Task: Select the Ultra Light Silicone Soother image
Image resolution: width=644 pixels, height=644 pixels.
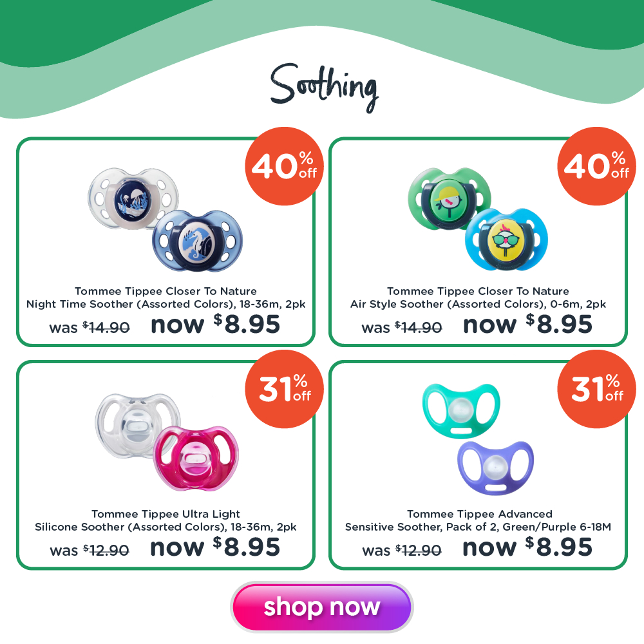Action: [166, 442]
